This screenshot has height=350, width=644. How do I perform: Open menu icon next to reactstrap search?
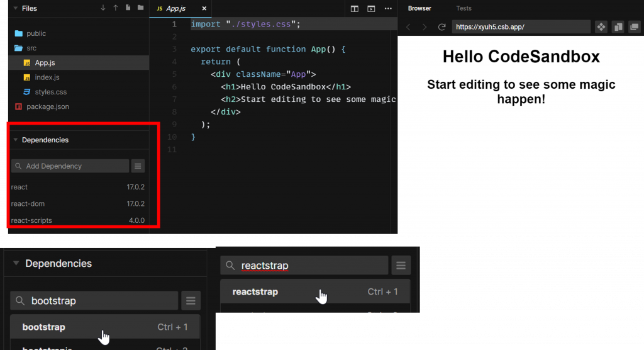pos(401,265)
